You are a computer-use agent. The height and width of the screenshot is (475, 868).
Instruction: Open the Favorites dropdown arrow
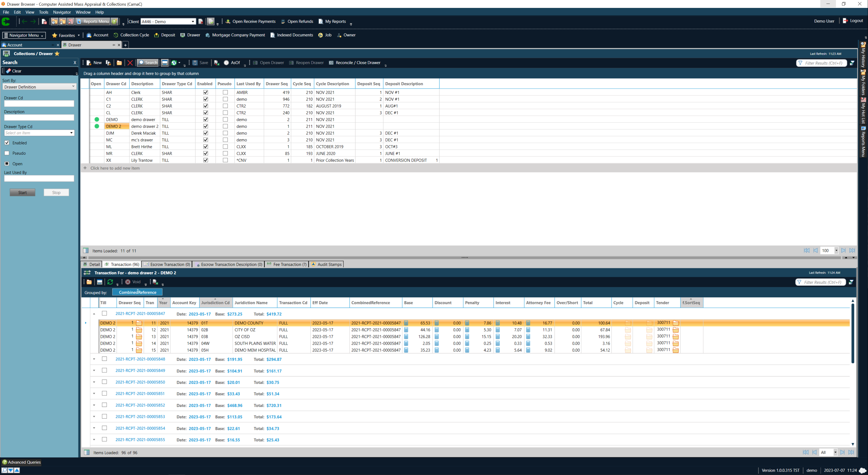click(x=78, y=35)
